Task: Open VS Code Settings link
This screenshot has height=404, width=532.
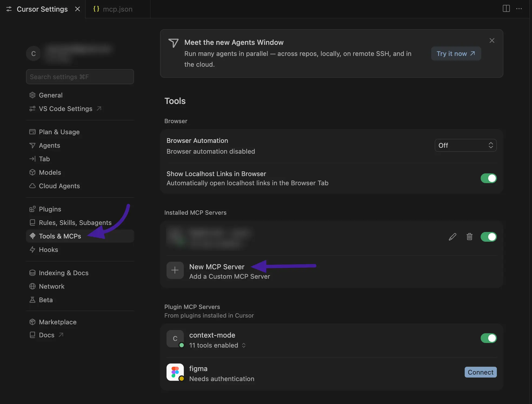Action: (80, 109)
